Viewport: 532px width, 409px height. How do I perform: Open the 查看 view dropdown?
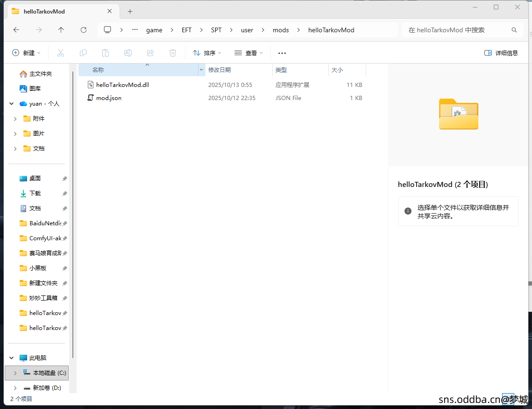(x=248, y=53)
